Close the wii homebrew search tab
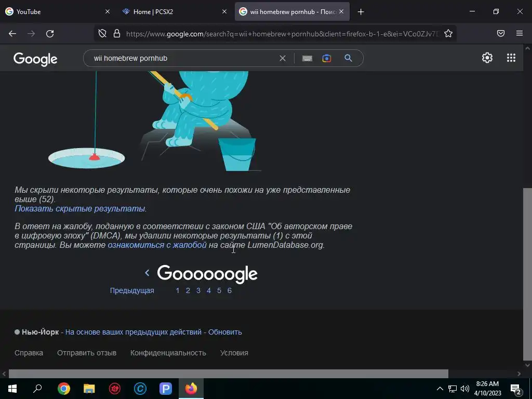Viewport: 532px width, 399px height. (341, 11)
